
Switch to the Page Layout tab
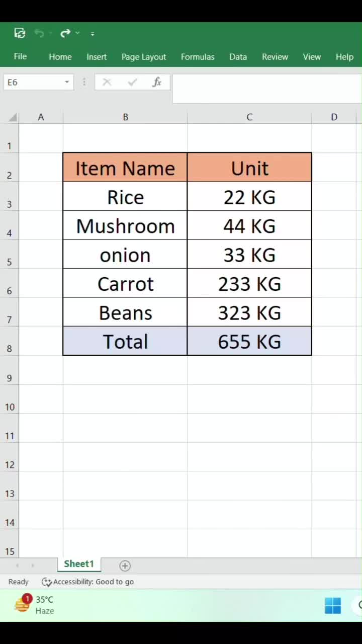tap(144, 57)
